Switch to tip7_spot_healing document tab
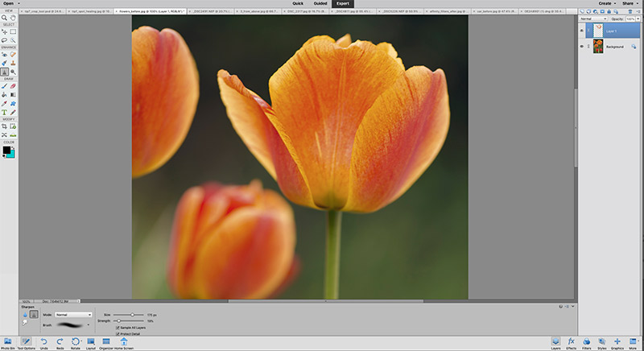This screenshot has height=351, width=644. pos(90,11)
